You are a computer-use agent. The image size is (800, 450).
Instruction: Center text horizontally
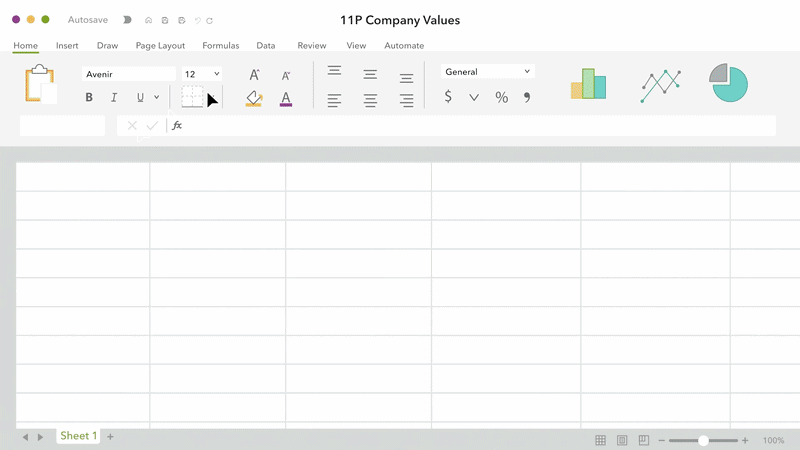tap(370, 101)
